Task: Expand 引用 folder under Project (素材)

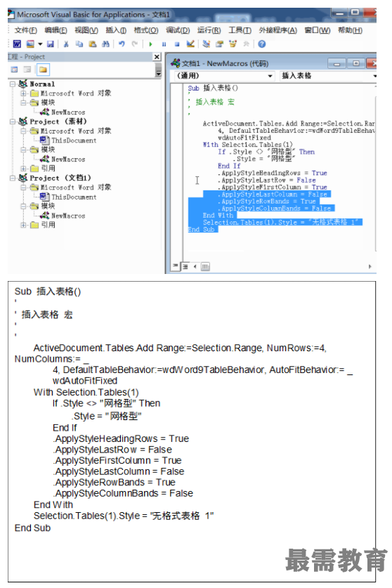Action: click(x=24, y=169)
